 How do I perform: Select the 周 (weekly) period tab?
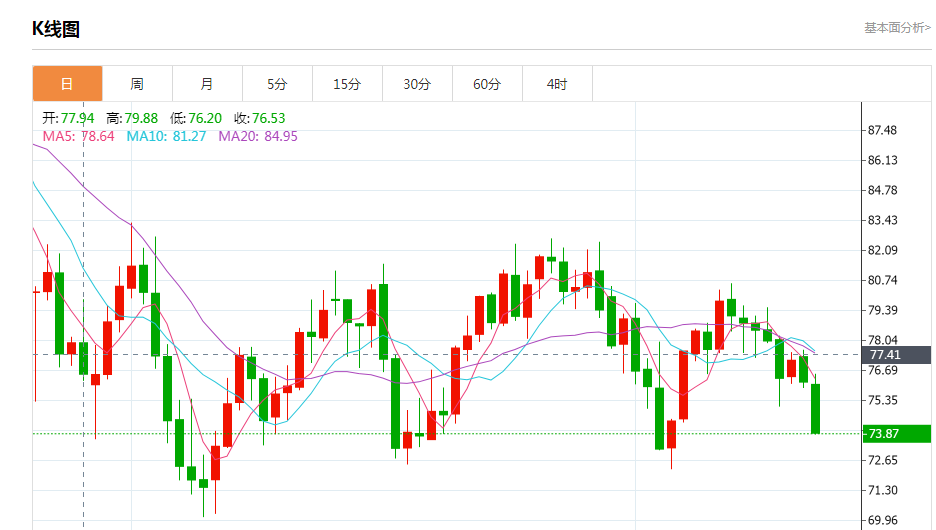[137, 84]
